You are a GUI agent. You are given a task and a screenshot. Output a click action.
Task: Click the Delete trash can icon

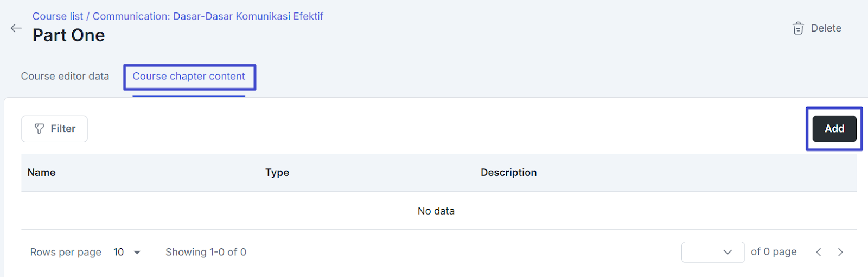(797, 28)
